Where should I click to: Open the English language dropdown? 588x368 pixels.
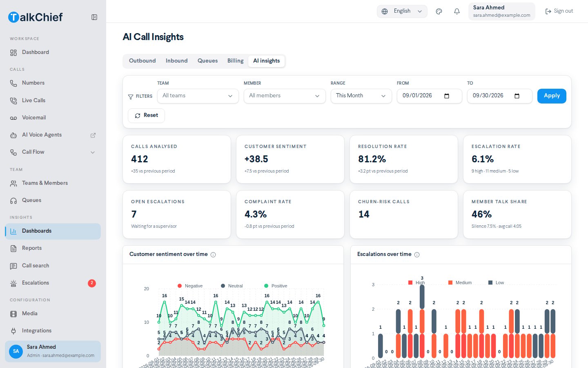click(x=402, y=11)
